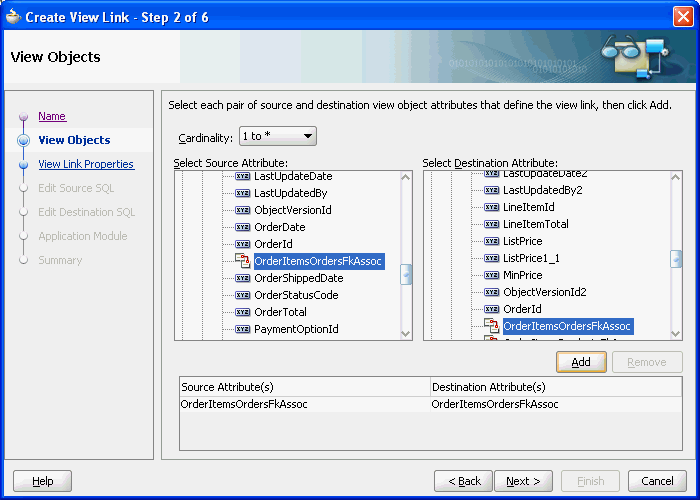Click the source list scroll down arrow

[406, 333]
